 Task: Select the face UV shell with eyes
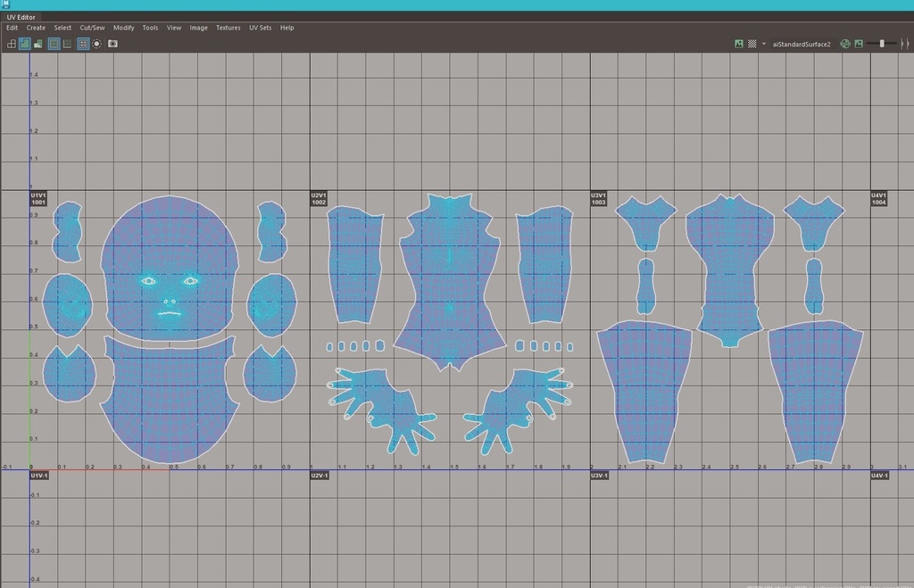click(x=169, y=251)
